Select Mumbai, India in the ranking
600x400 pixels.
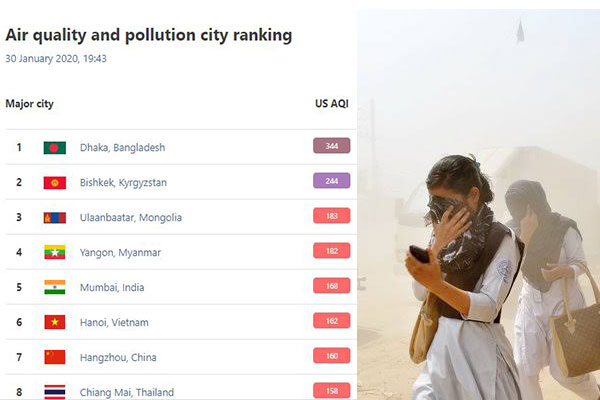[x=112, y=287]
